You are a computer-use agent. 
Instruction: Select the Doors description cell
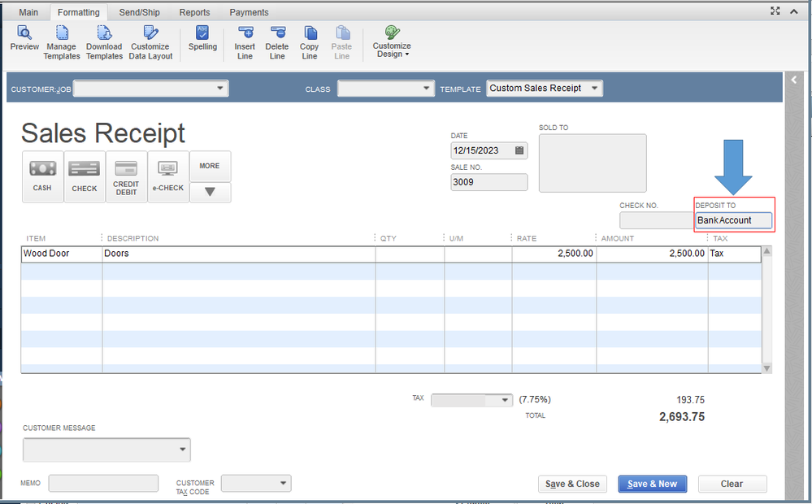point(239,254)
